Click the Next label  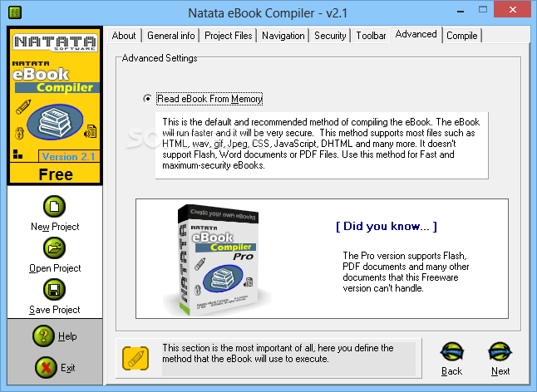click(500, 371)
